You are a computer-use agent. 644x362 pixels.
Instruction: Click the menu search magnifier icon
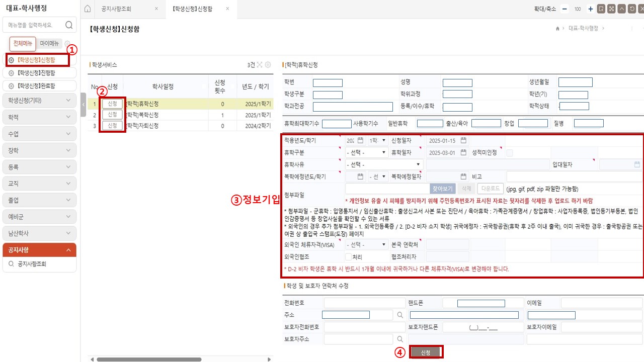click(69, 25)
